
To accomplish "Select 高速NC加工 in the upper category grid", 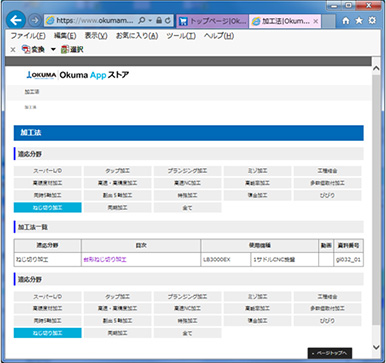I will [x=187, y=183].
